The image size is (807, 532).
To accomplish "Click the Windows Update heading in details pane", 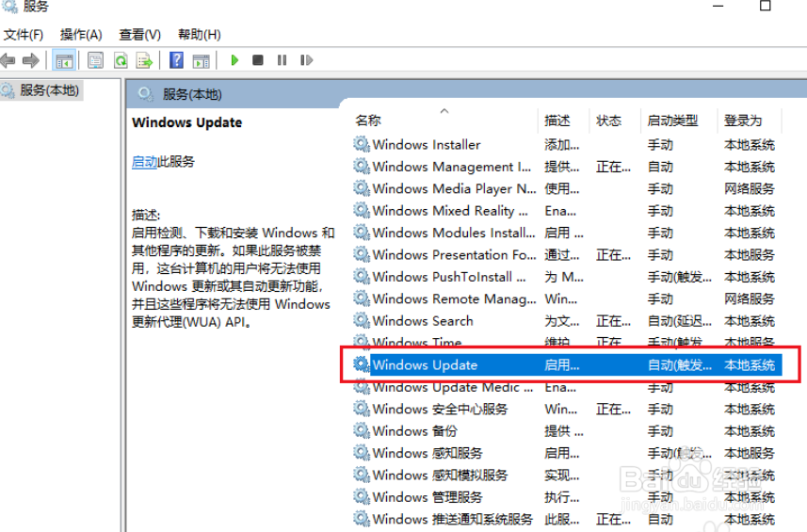I will tap(186, 122).
